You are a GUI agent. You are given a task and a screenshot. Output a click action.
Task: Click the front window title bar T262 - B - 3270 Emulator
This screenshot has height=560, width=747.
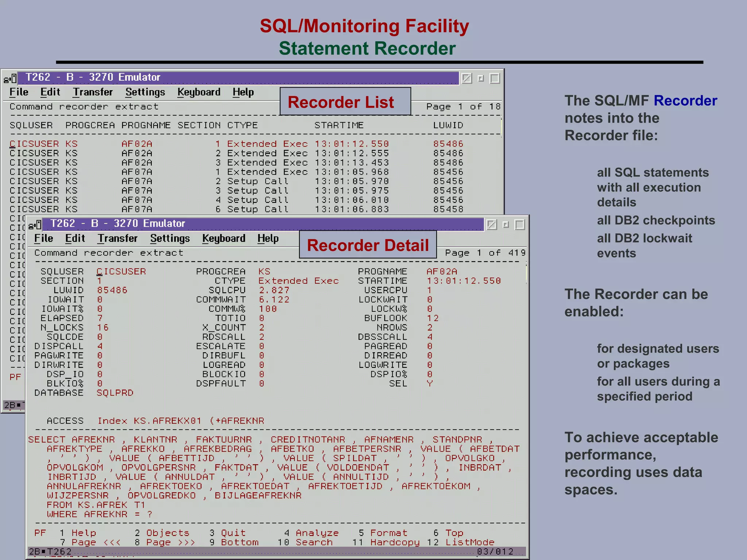pos(263,224)
